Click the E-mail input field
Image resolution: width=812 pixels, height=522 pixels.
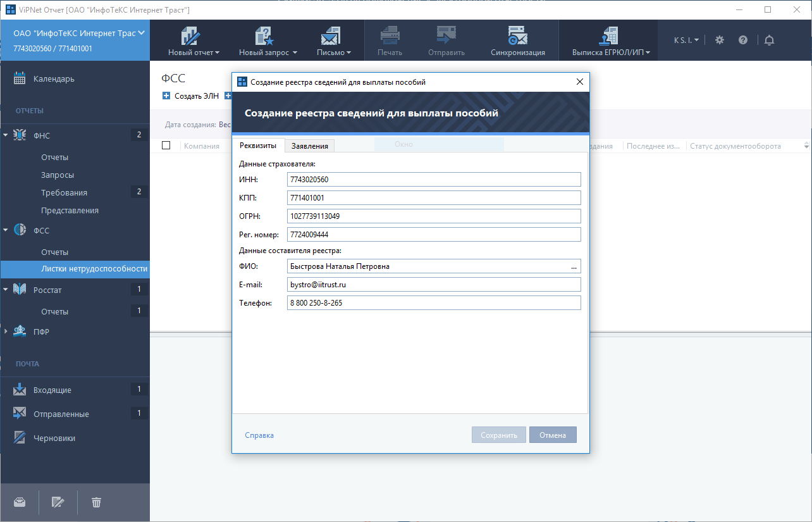[x=433, y=285]
